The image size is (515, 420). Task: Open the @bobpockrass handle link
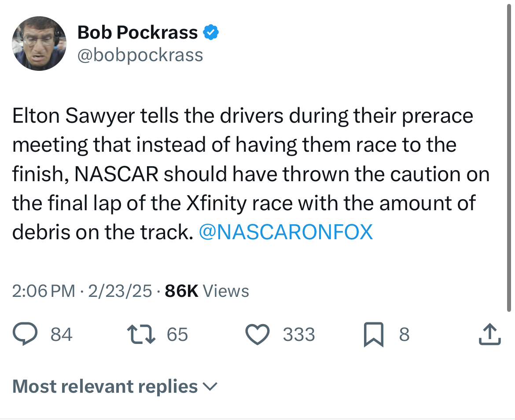140,55
